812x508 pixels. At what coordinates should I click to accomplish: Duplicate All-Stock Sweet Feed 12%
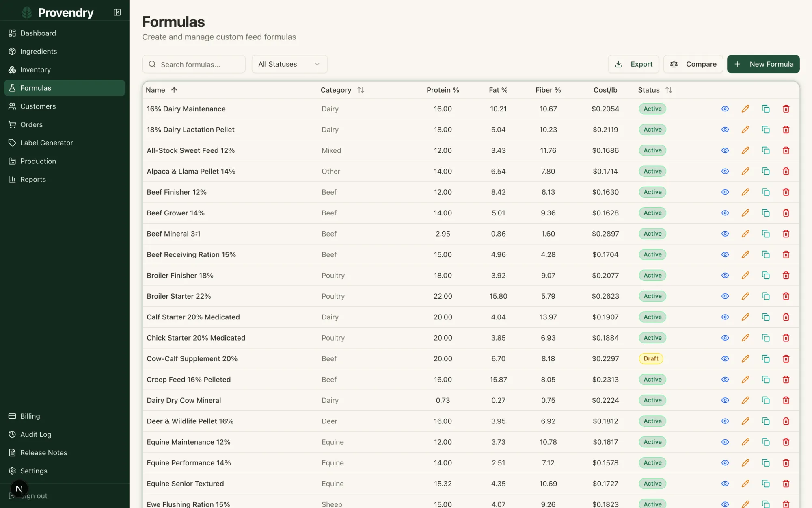pos(766,150)
